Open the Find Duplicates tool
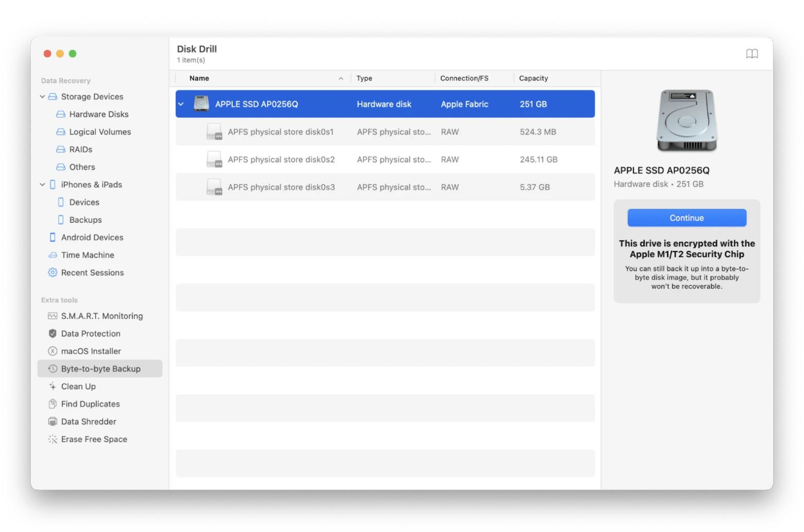Image resolution: width=804 pixels, height=532 pixels. click(x=91, y=404)
